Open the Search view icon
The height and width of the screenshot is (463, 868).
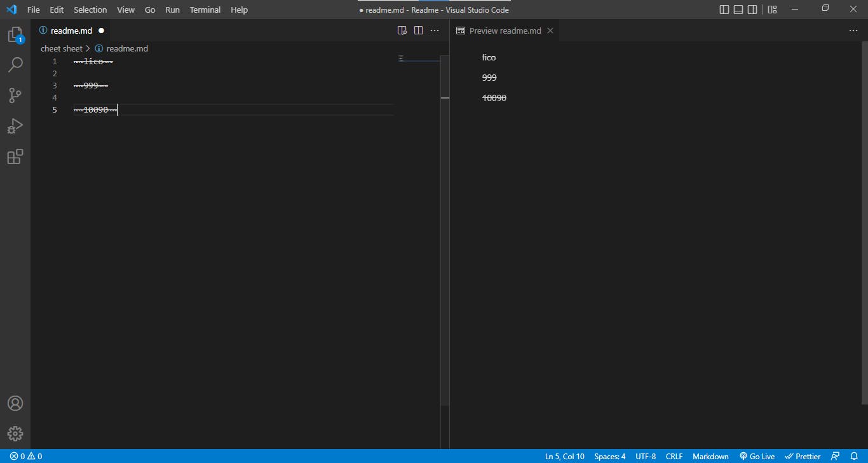point(15,65)
